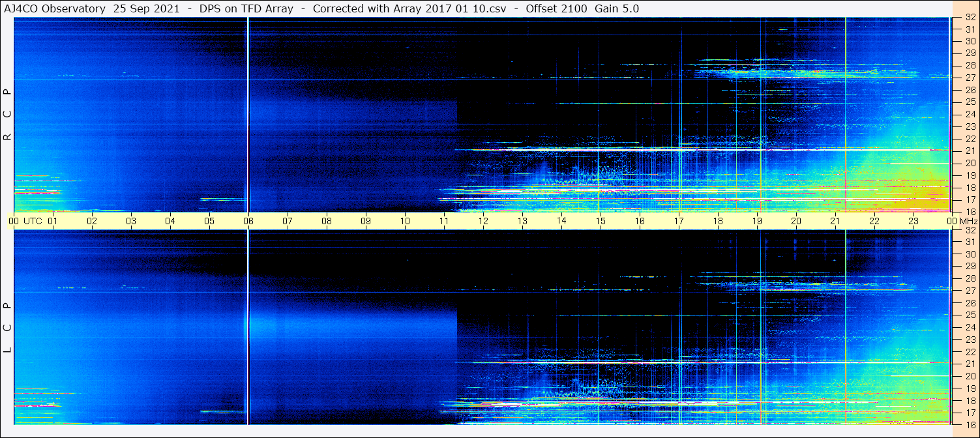Click the 25 MHz label in RCP panel
980x438 pixels.
tap(970, 102)
